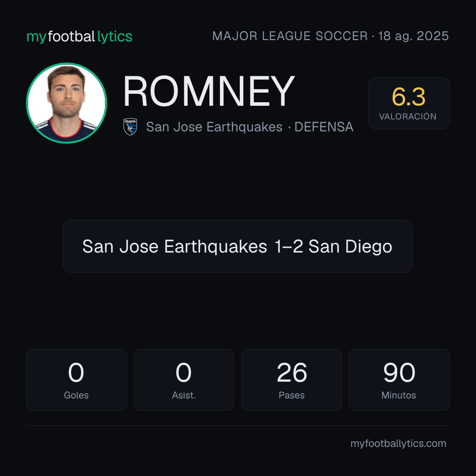Select the MAJOR LEAGUE SOCCER competition label
Viewport: 476px width, 476px height.
pyautogui.click(x=290, y=36)
